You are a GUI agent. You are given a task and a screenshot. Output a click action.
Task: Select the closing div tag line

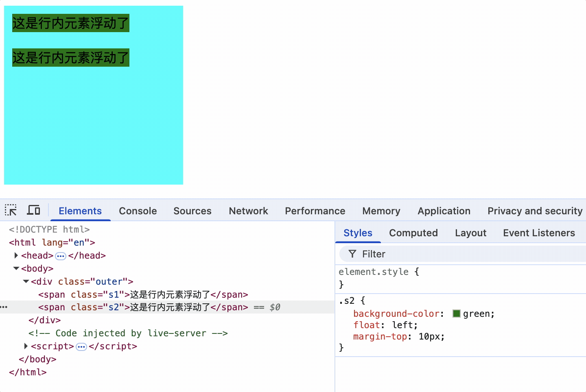tap(45, 320)
